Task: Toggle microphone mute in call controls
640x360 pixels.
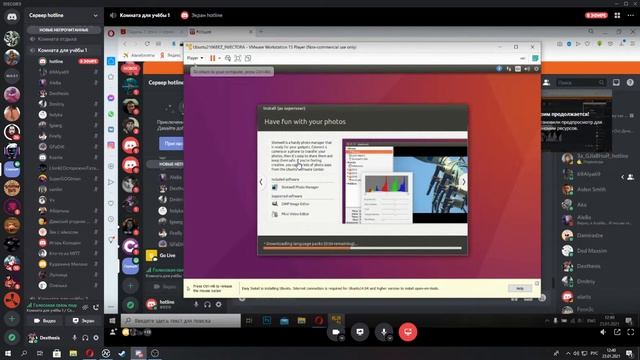Action: click(x=384, y=332)
